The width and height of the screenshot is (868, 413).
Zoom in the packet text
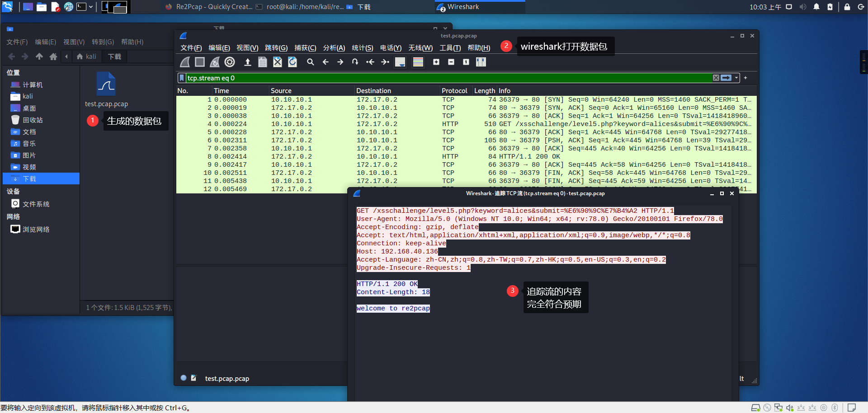(436, 62)
